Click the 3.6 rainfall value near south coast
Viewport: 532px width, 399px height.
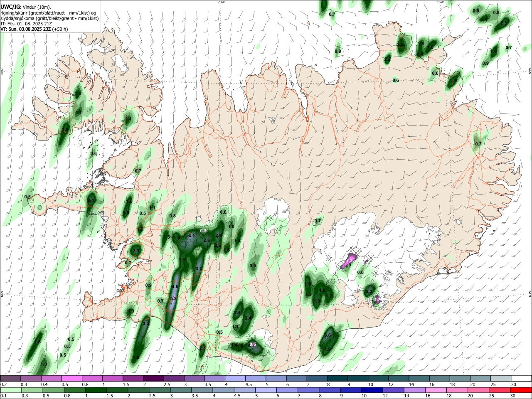point(328,335)
